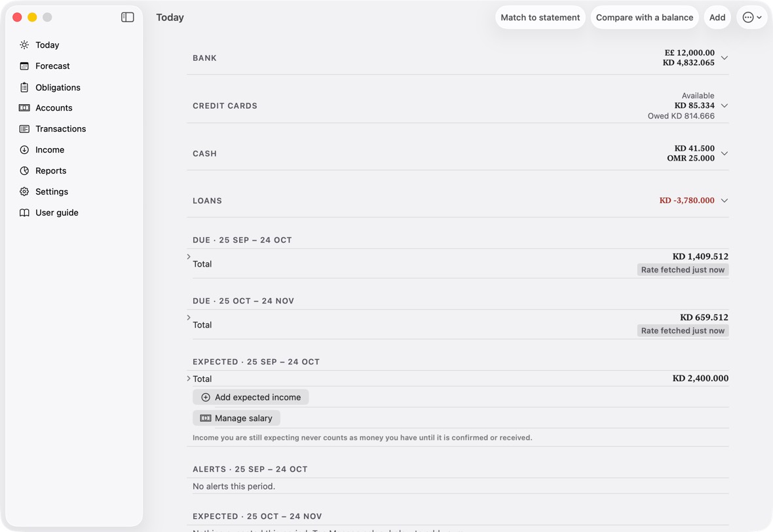Expand the Loans section chevron
This screenshot has height=532, width=773.
724,200
